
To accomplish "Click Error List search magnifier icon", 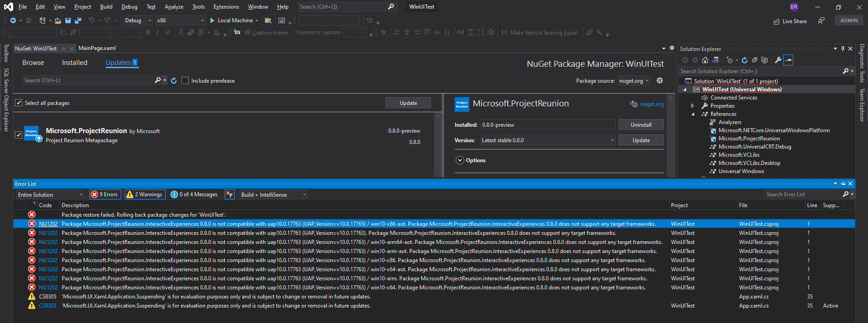I will (846, 194).
